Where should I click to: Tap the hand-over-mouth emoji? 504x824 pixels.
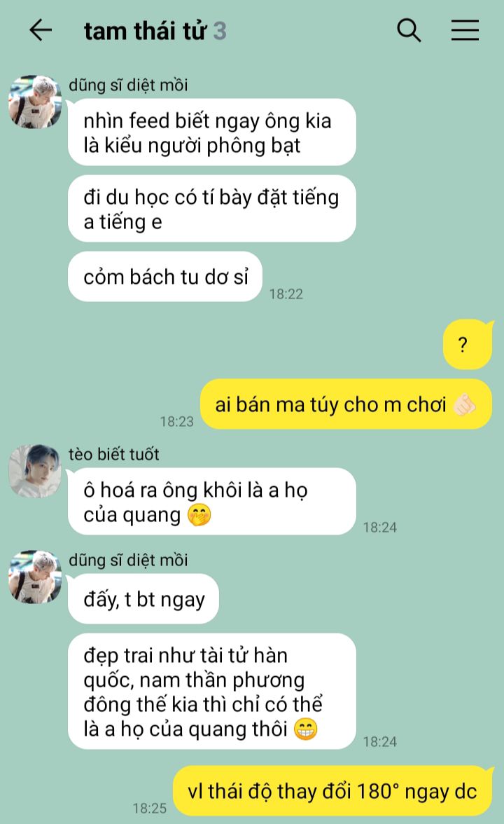click(x=199, y=515)
